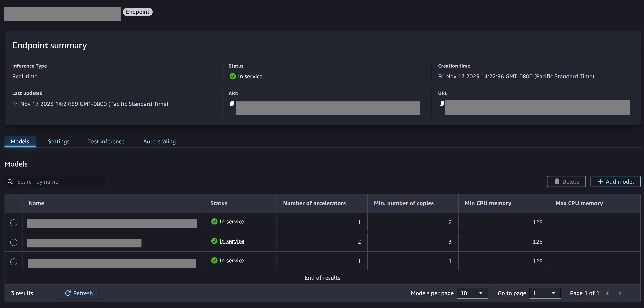Switch to the Settings tab
The height and width of the screenshot is (308, 644).
pos(59,141)
